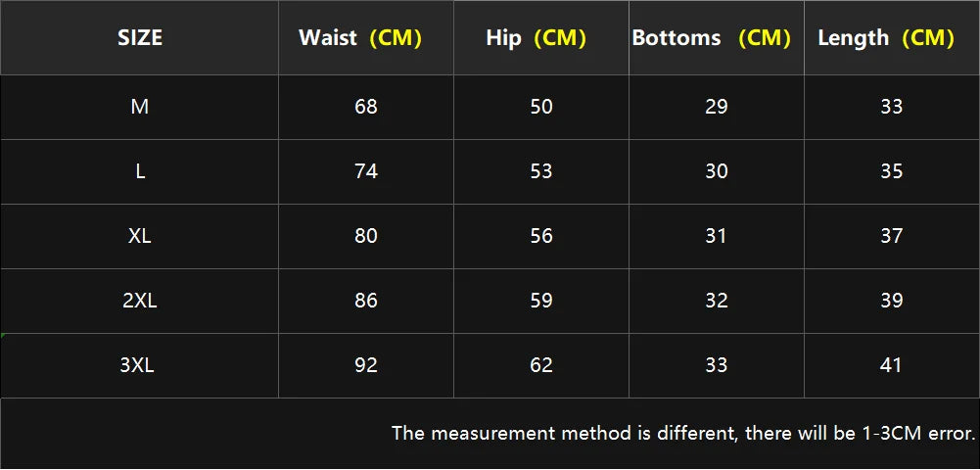980x470 pixels.
Task: Click the 2XL size cell
Action: point(140,301)
